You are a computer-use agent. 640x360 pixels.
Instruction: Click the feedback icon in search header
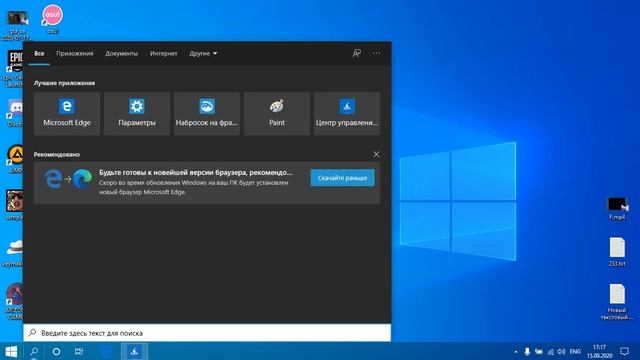357,53
